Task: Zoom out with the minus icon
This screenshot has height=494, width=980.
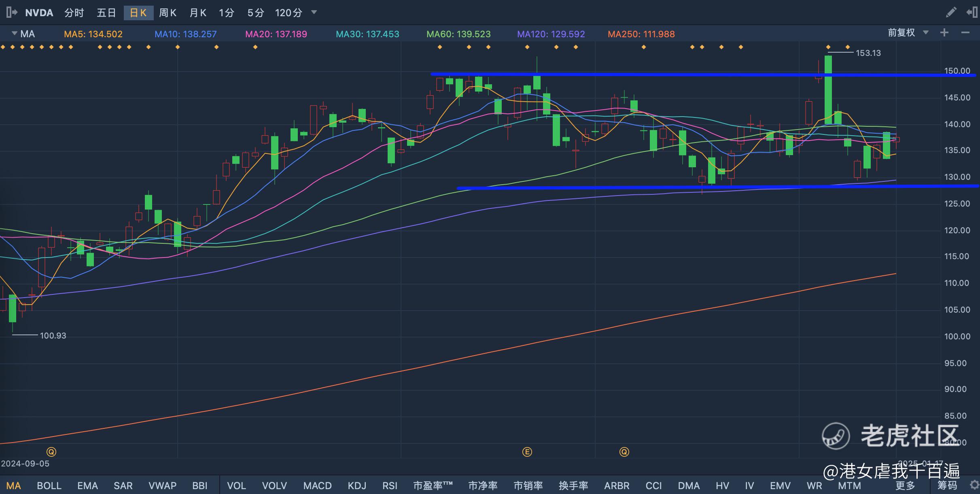Action: tap(965, 33)
